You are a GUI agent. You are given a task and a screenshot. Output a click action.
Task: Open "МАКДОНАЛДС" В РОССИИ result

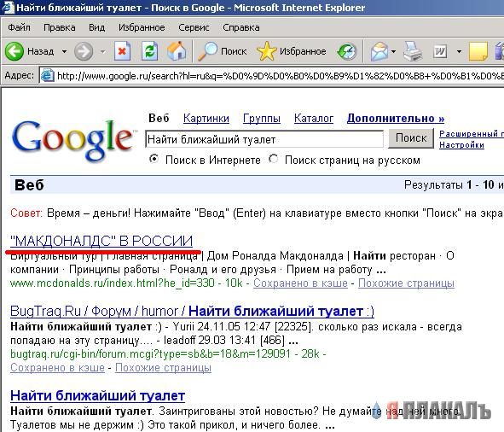point(101,241)
